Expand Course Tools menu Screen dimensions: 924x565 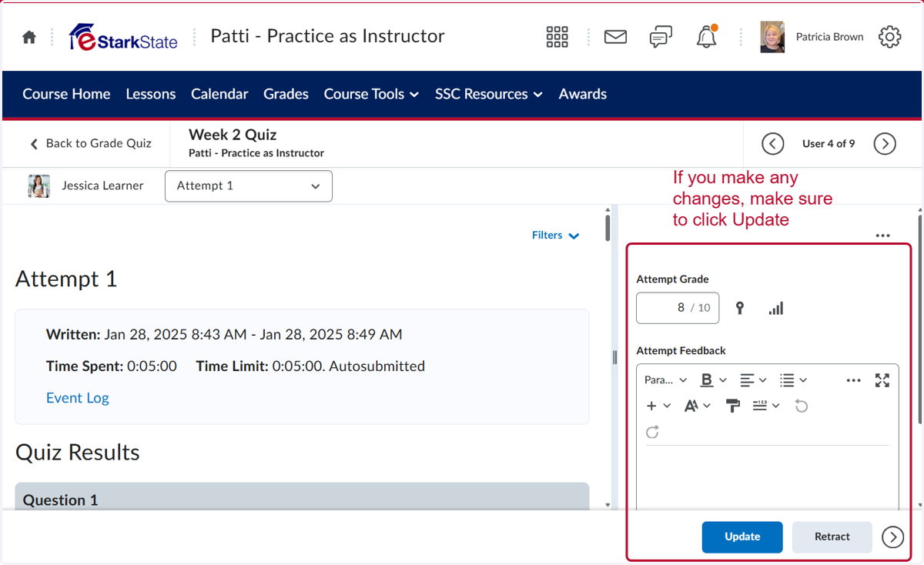(371, 94)
